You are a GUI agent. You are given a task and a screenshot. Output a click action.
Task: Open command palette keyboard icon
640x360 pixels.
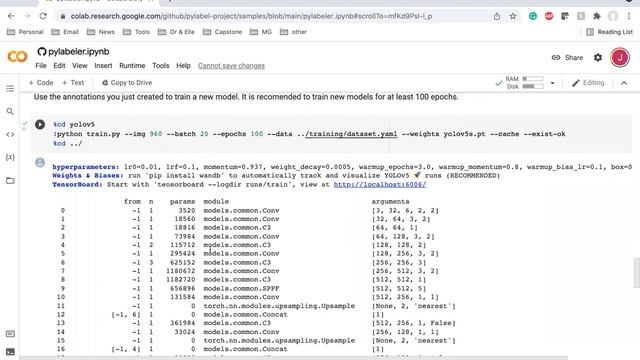[x=10, y=334]
